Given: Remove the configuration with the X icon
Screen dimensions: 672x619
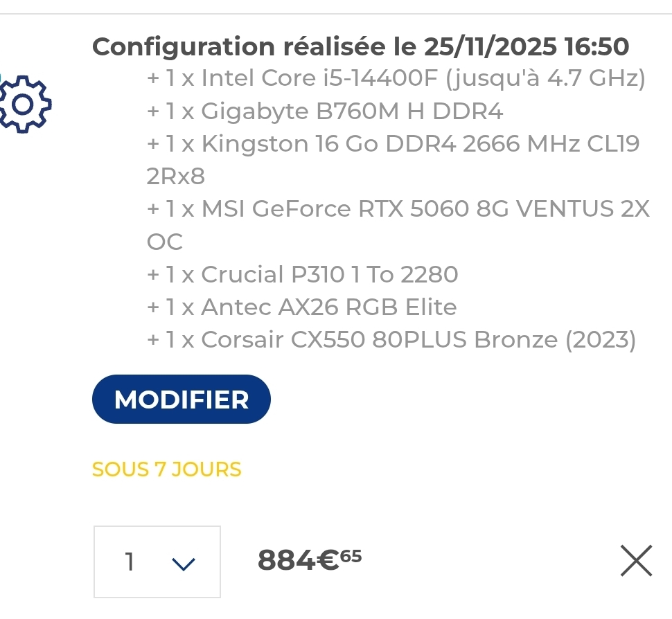Looking at the screenshot, I should (636, 561).
